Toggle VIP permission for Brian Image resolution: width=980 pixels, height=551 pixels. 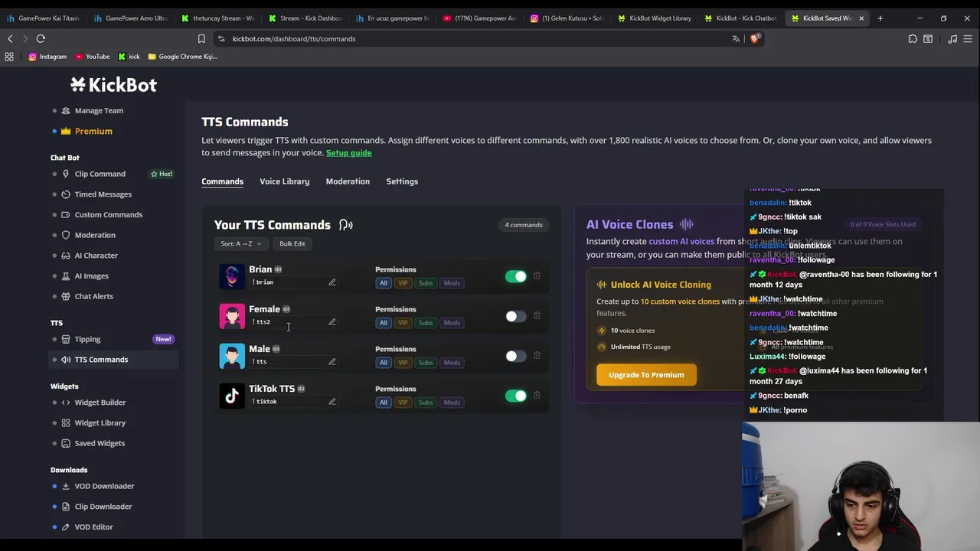[x=403, y=283]
